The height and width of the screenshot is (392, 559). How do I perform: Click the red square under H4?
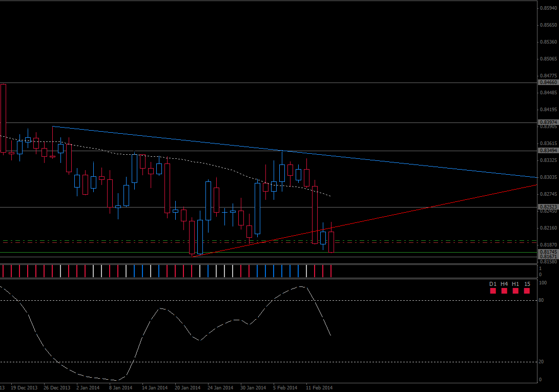504,291
